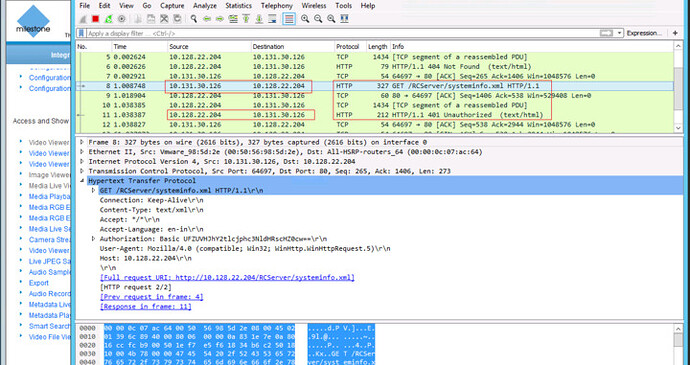Stop the running capture with the red square
The height and width of the screenshot is (365, 690).
pos(95,19)
